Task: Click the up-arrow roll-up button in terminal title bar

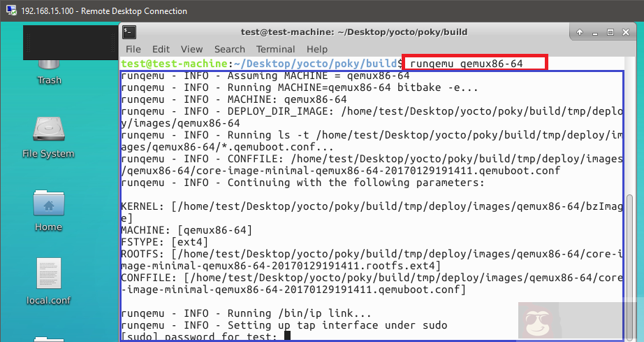Action: pyautogui.click(x=579, y=32)
